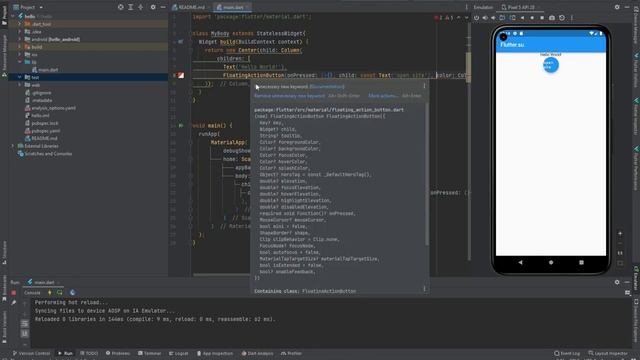Open the Dart Analysis tool window tab
Viewport: 640px width, 360px height.
tap(257, 353)
